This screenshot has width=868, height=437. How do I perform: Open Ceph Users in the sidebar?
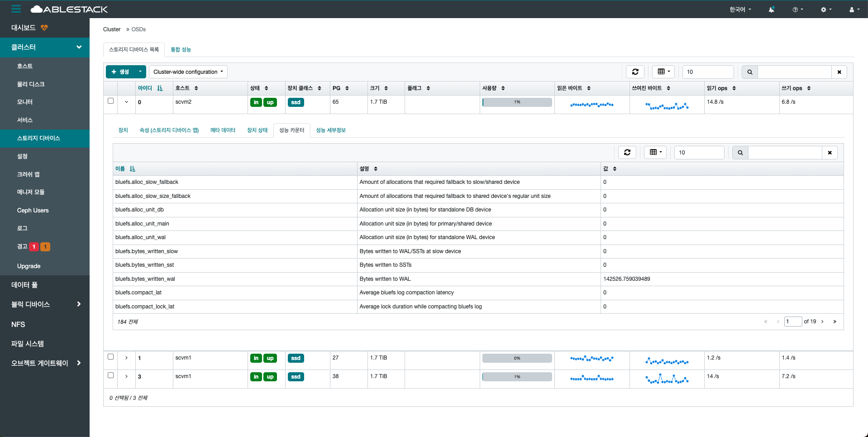click(33, 211)
